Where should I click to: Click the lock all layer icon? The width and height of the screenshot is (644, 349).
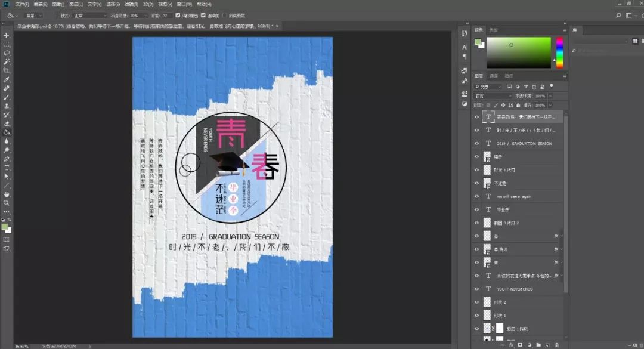coord(518,105)
